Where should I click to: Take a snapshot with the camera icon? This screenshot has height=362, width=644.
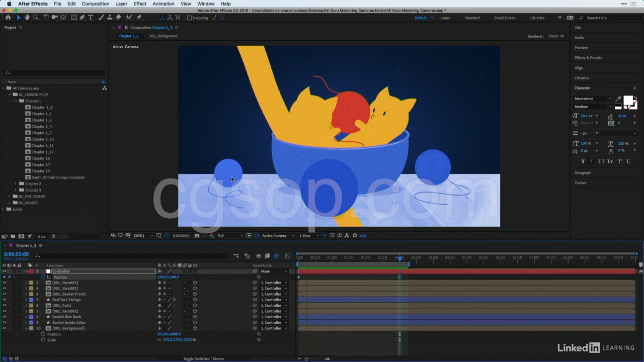coord(197,235)
